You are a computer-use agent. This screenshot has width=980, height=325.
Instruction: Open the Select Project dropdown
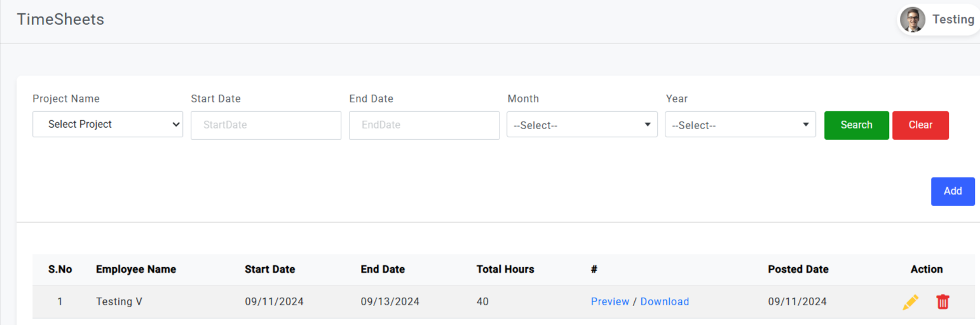(x=107, y=125)
